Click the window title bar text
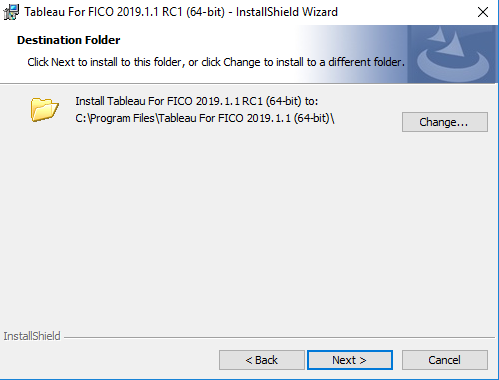This screenshot has width=499, height=380. click(x=181, y=12)
